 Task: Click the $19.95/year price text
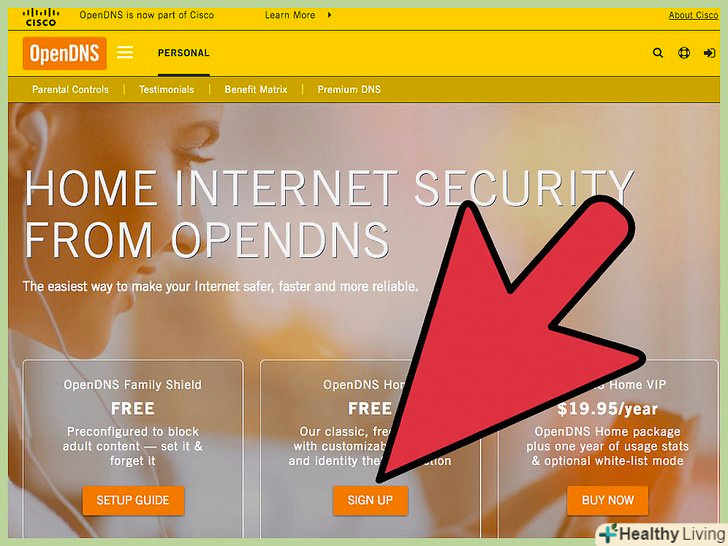[607, 409]
